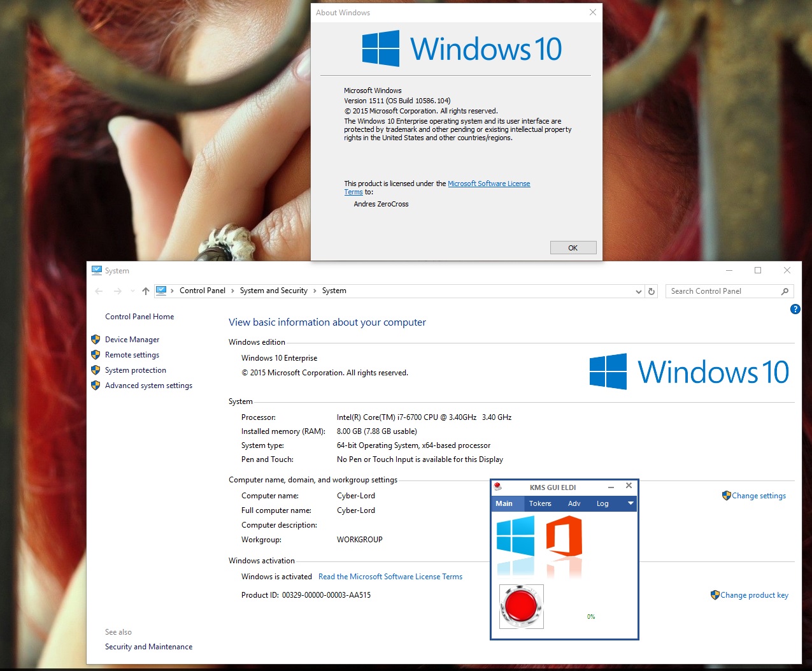Minimize the System window
The height and width of the screenshot is (671, 812).
pyautogui.click(x=729, y=270)
